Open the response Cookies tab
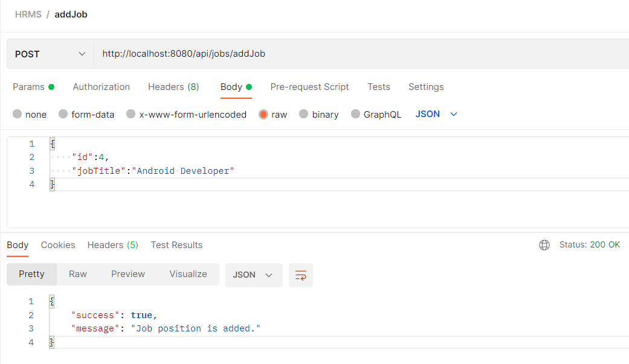The height and width of the screenshot is (364, 629). [x=57, y=245]
